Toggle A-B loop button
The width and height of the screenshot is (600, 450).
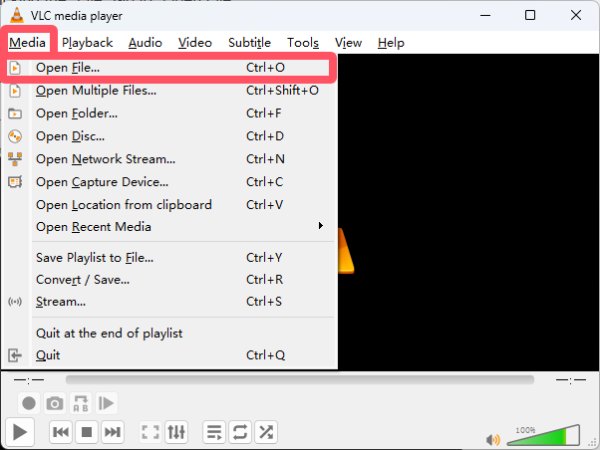80,403
